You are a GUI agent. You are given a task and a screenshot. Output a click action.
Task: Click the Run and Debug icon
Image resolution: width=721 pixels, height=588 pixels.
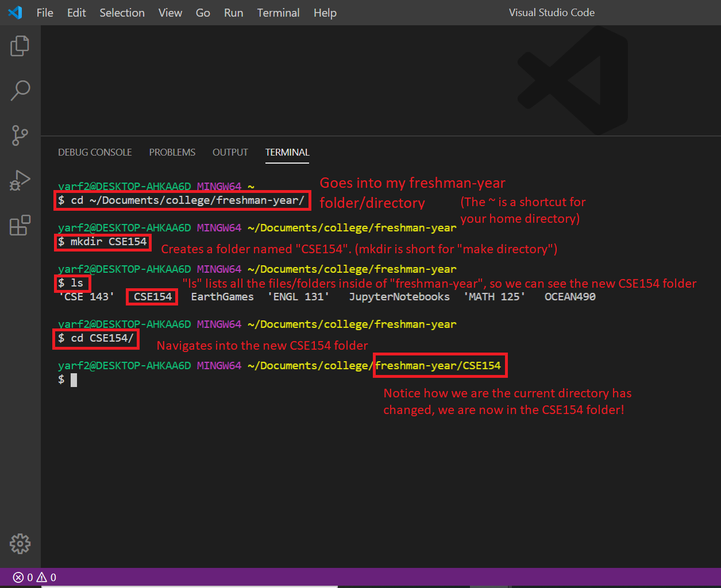(20, 180)
